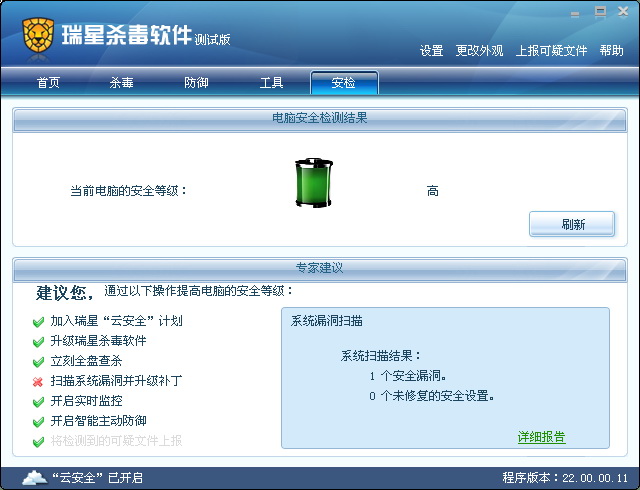The height and width of the screenshot is (490, 640).
Task: Click the security level value 高
Action: [433, 191]
